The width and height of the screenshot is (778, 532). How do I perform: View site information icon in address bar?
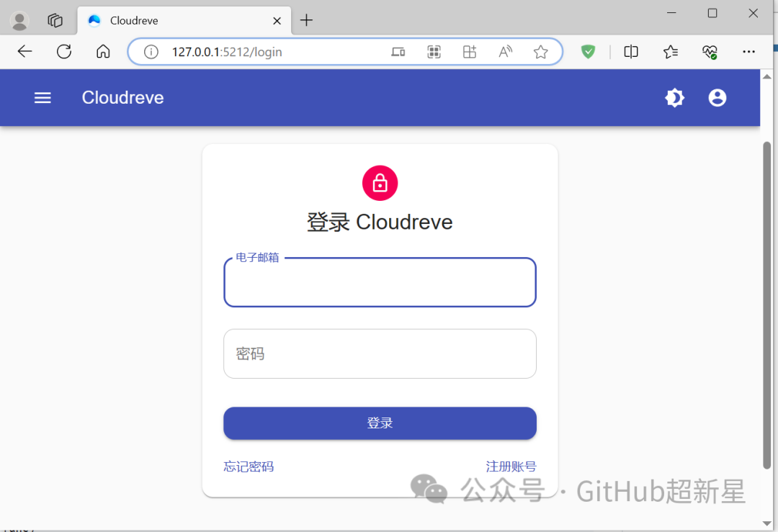151,52
